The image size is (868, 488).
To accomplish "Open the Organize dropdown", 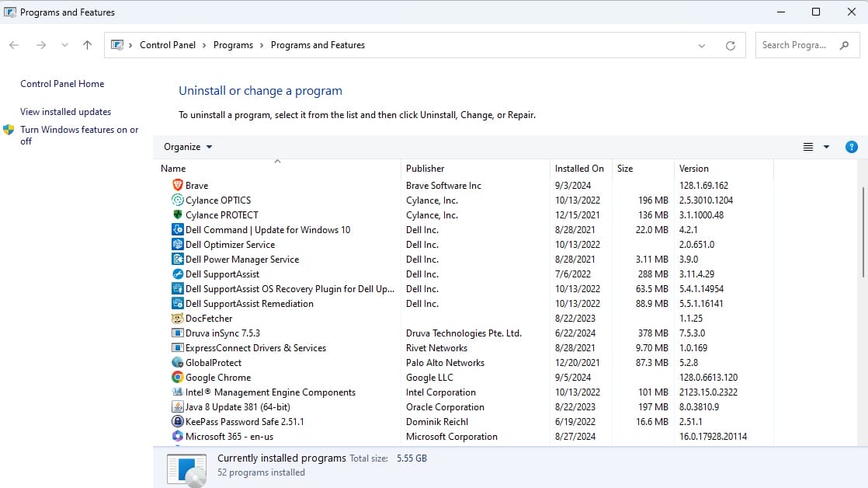I will [x=186, y=146].
